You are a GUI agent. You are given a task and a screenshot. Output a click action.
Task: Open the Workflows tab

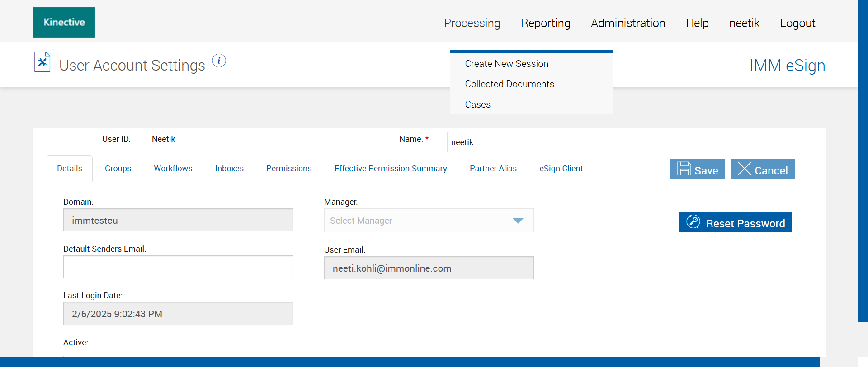pos(173,169)
